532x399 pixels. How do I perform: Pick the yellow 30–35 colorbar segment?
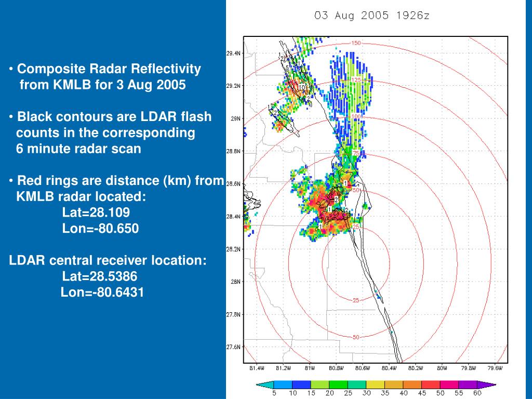click(375, 384)
